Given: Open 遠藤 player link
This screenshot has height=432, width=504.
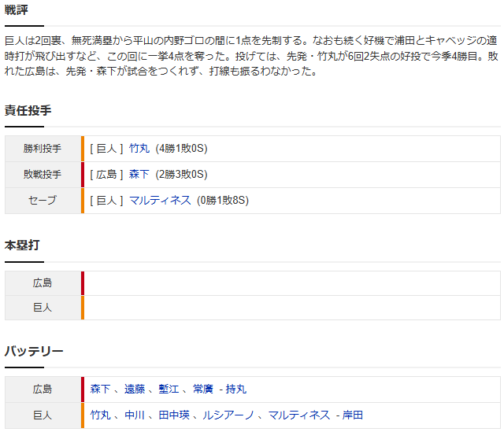Looking at the screenshot, I should (135, 389).
